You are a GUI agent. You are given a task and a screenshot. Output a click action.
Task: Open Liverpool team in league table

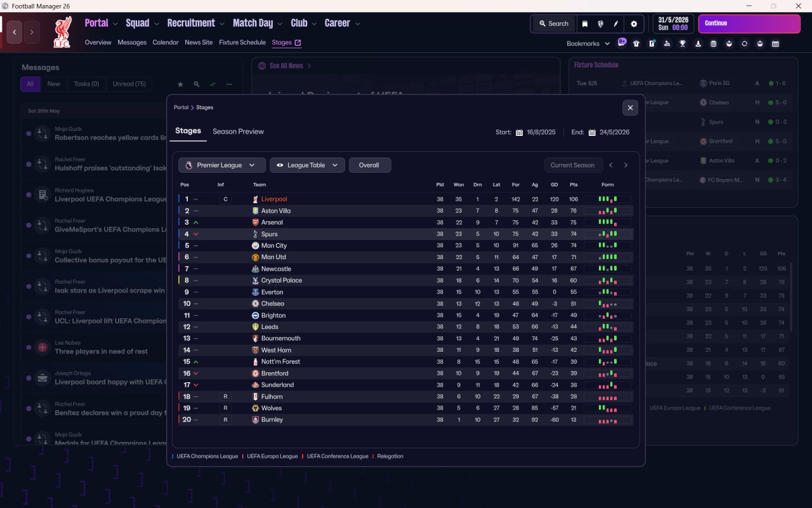coord(274,199)
